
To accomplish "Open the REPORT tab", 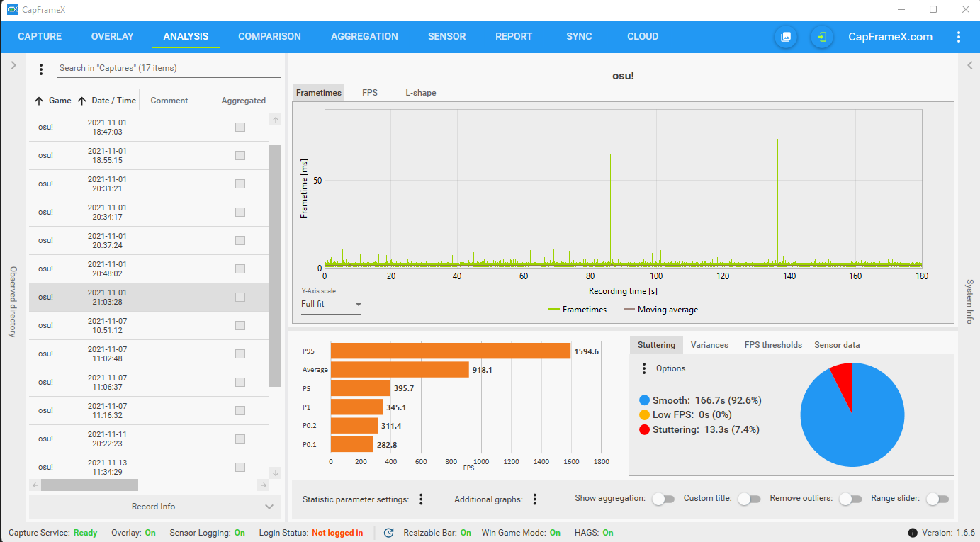I will click(514, 37).
